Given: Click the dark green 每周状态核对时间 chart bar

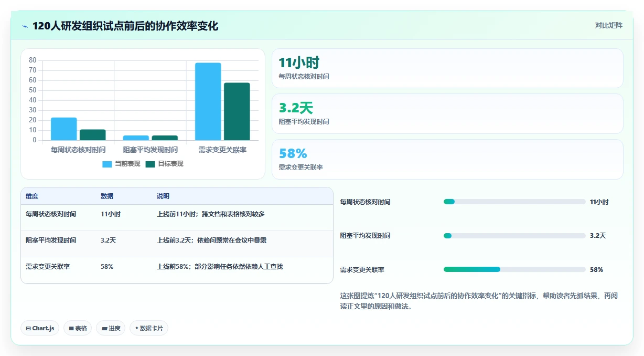Looking at the screenshot, I should click(x=93, y=135).
